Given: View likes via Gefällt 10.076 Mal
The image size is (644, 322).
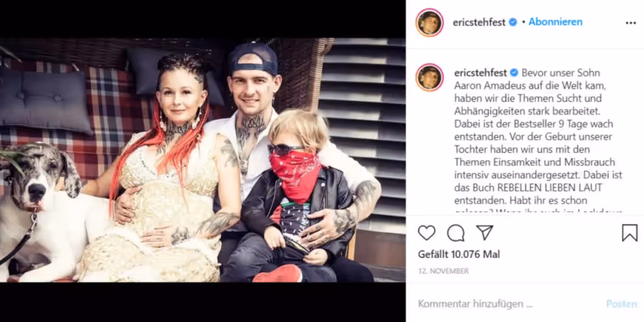Looking at the screenshot, I should coord(459,254).
